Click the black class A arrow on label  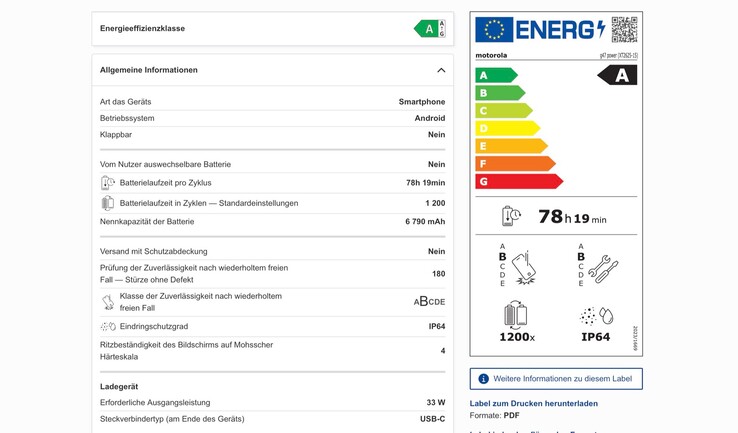point(617,75)
